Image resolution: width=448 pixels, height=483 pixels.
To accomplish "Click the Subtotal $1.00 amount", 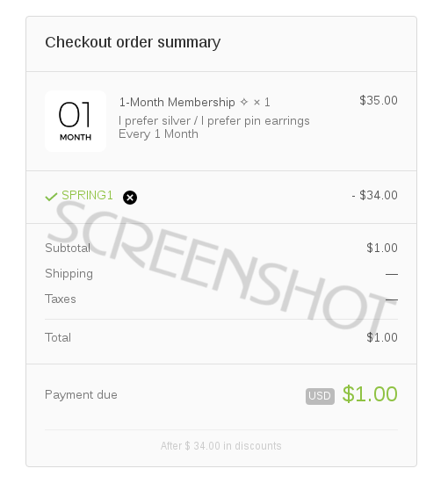I will coord(382,248).
